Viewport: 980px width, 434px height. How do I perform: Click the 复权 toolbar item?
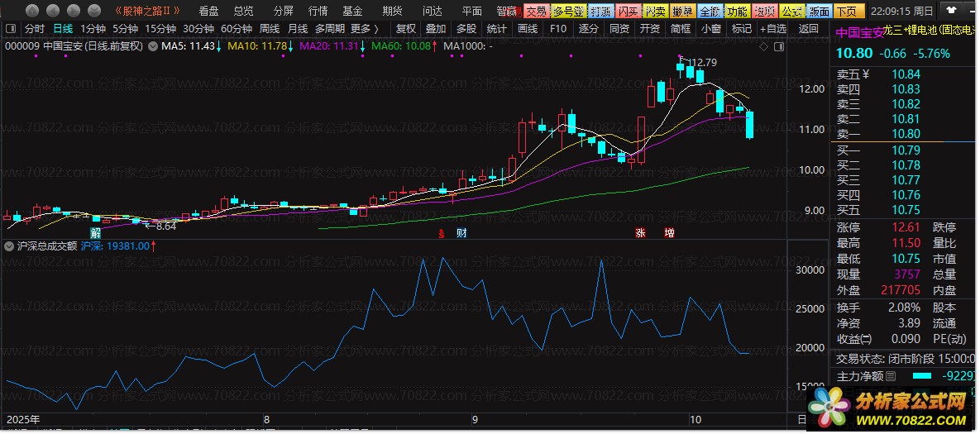coord(405,29)
